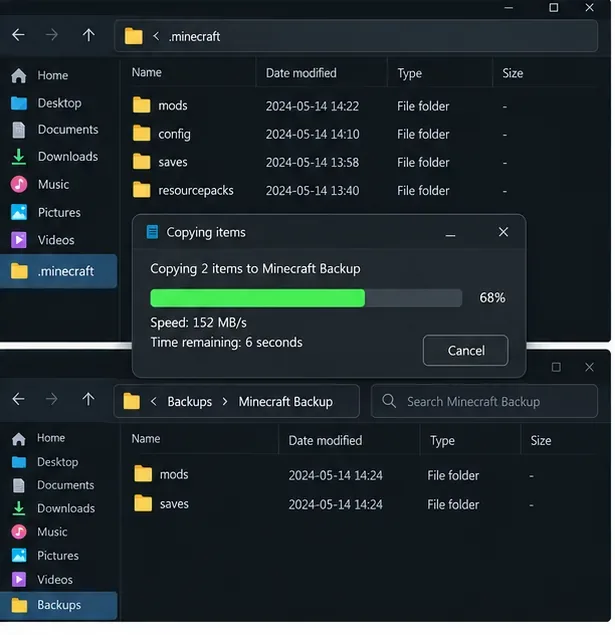The width and height of the screenshot is (615, 635).
Task: Go up one level in .minecraft window
Action: tap(89, 35)
